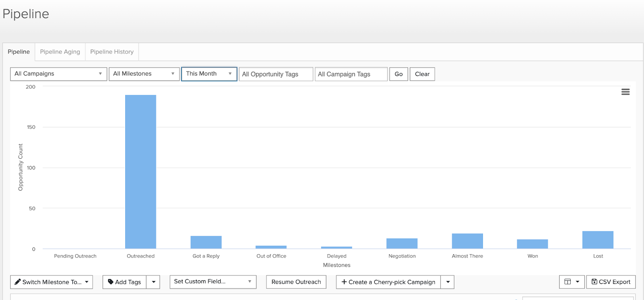Click Create a Cherry-pick Campaign button
644x300 pixels.
coord(389,282)
